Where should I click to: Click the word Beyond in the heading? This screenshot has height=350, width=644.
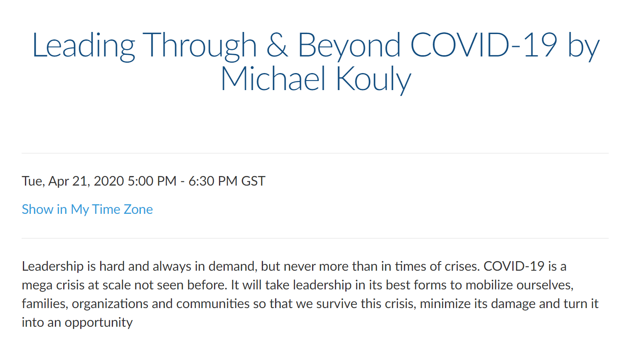point(349,46)
